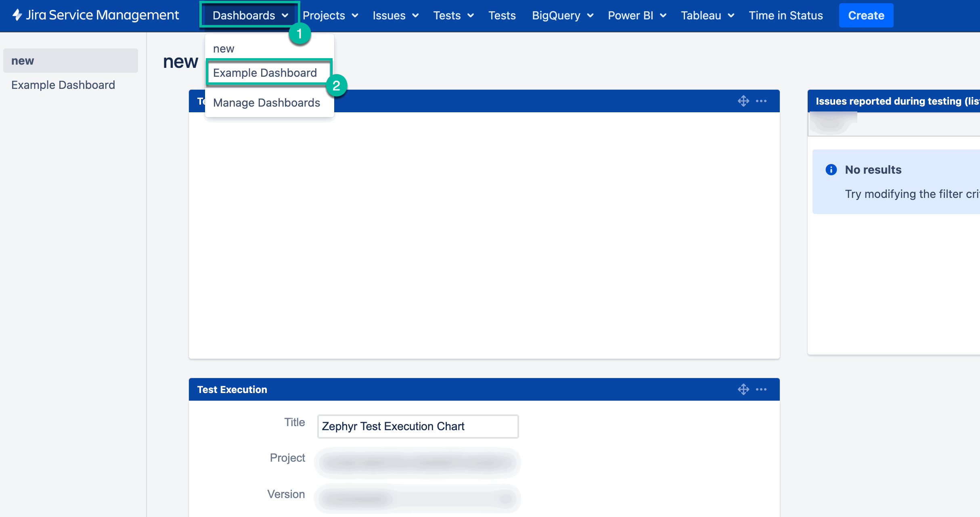Expand the Projects dropdown

tap(330, 15)
